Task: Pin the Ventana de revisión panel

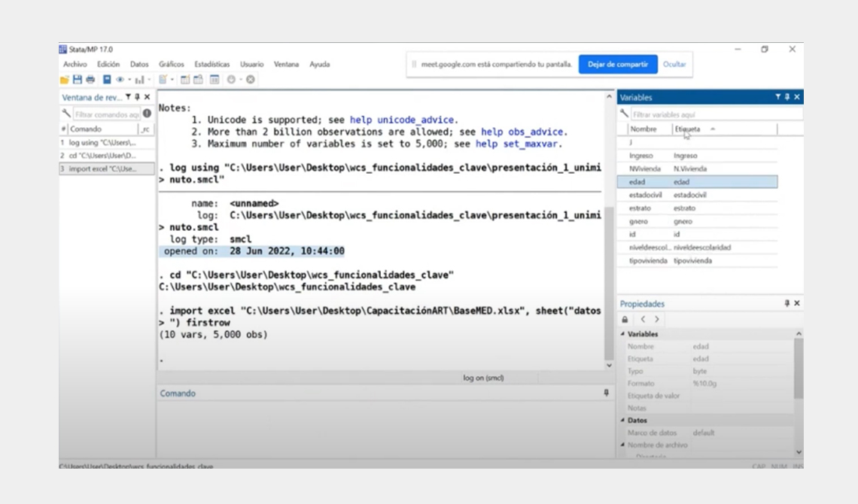Action: coord(137,97)
